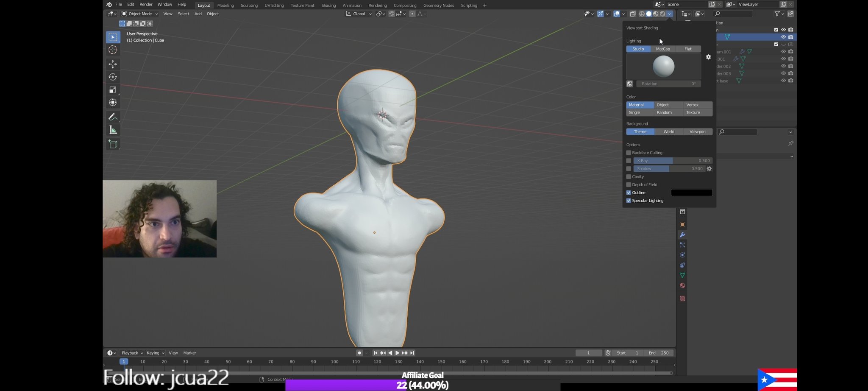The width and height of the screenshot is (868, 391).
Task: Open Object Data properties green triangle tab
Action: (682, 275)
